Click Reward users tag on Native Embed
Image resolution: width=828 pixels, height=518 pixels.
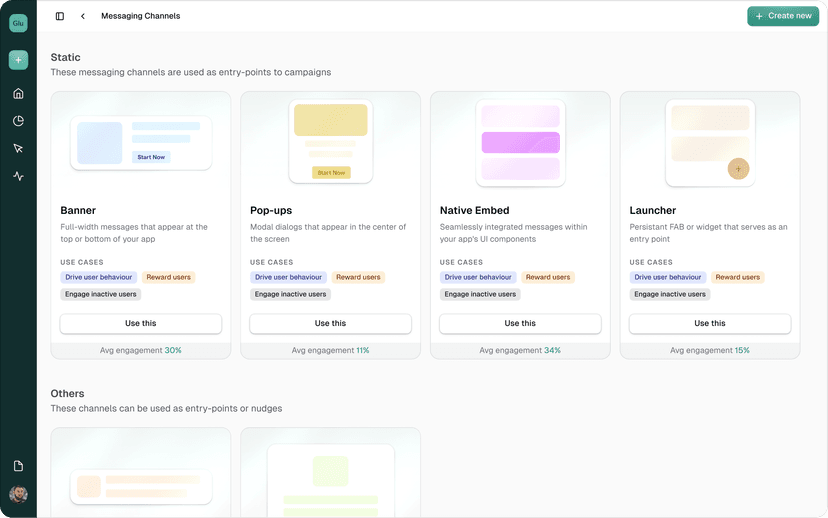[548, 277]
